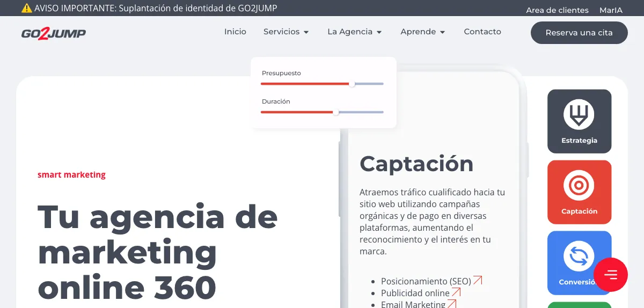The width and height of the screenshot is (644, 308).
Task: Click Reserva una cita button
Action: (x=579, y=33)
